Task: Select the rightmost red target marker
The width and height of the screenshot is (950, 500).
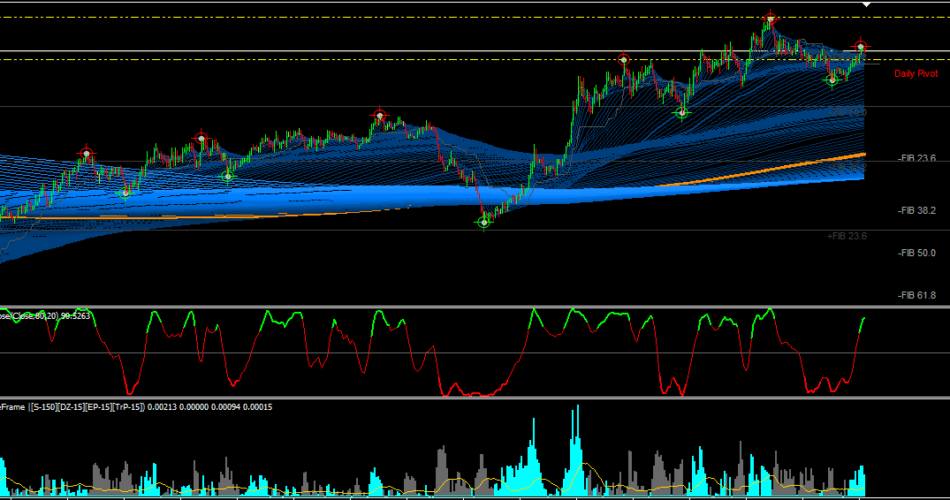Action: pyautogui.click(x=860, y=47)
